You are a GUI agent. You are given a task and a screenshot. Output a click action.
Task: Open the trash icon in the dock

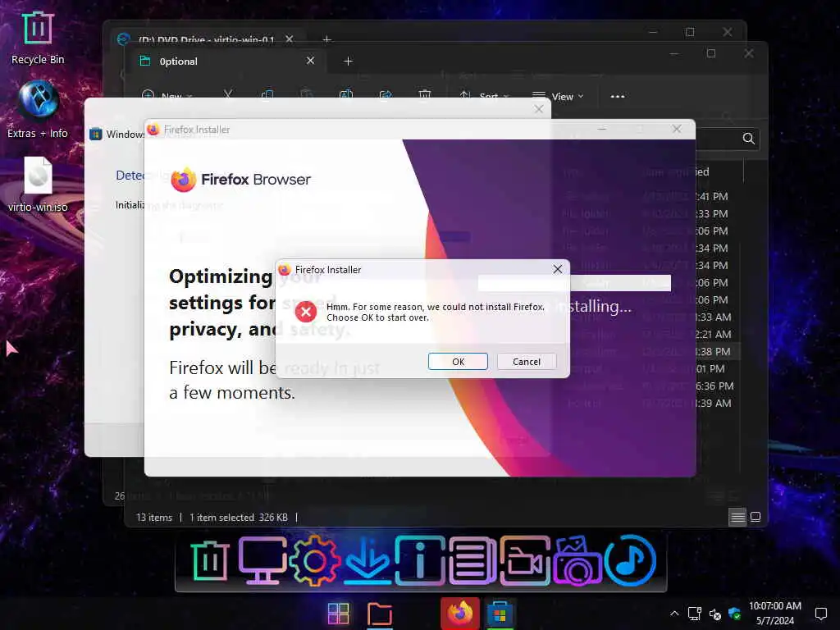click(210, 560)
